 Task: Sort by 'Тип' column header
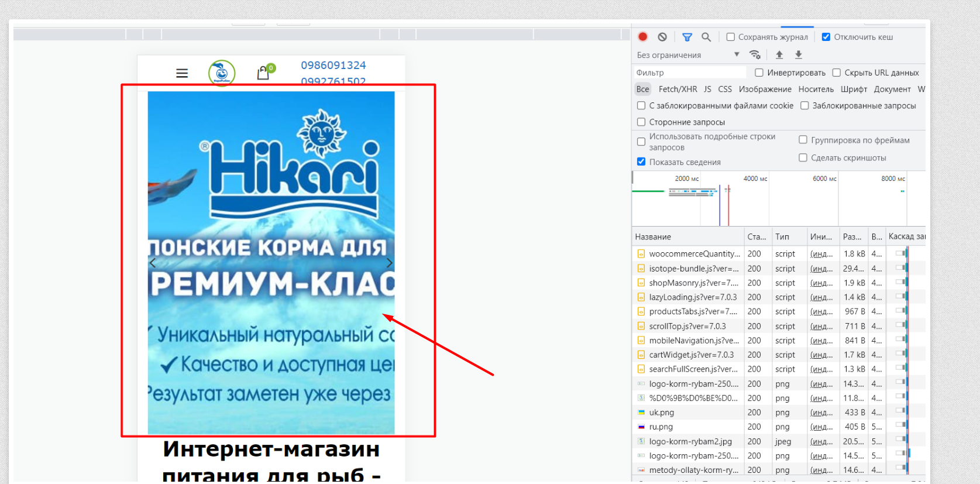pyautogui.click(x=789, y=237)
